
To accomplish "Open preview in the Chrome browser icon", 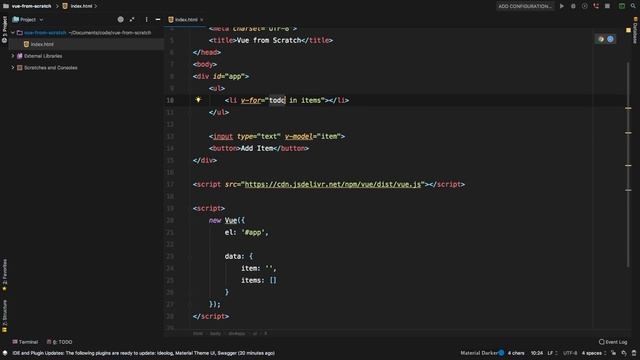I will [x=601, y=39].
